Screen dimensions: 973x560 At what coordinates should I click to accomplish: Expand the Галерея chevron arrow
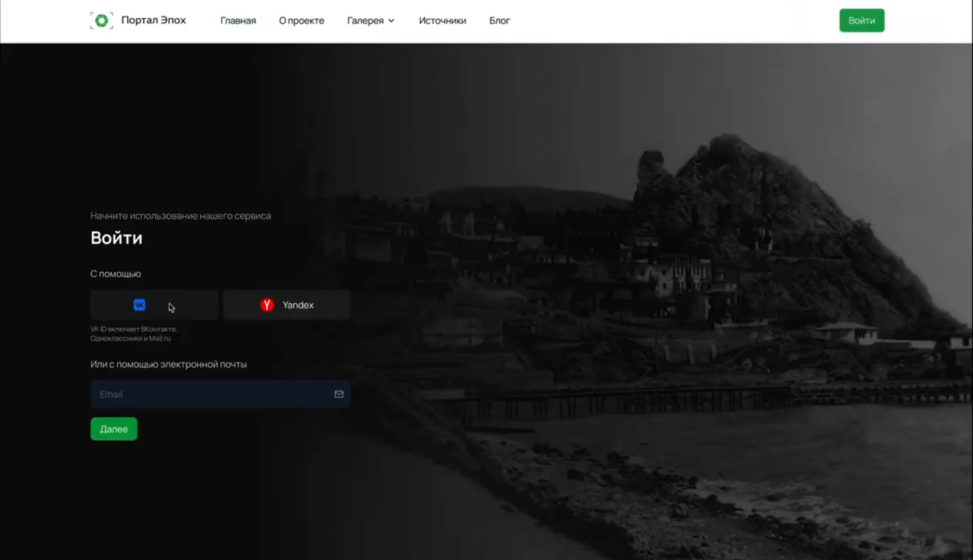pos(392,21)
